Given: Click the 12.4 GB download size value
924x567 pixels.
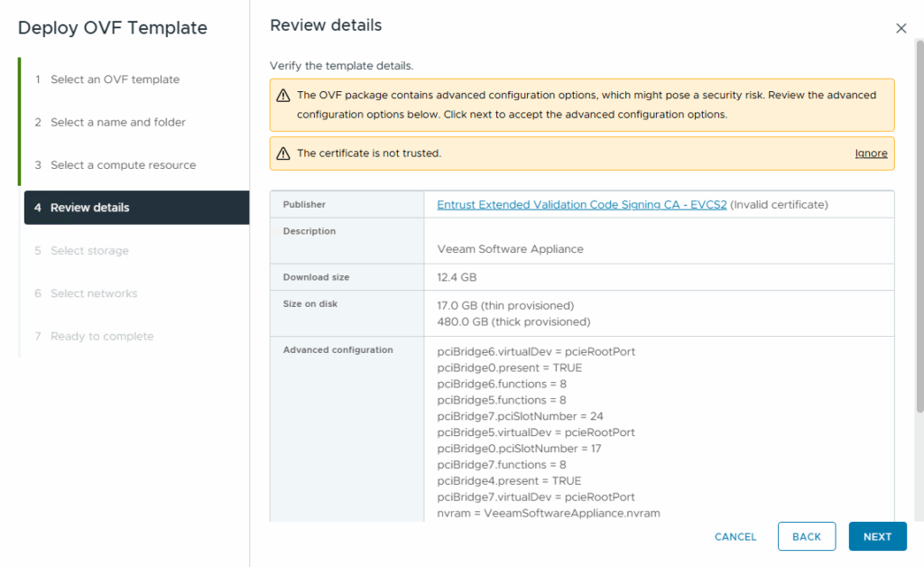Looking at the screenshot, I should pos(457,277).
